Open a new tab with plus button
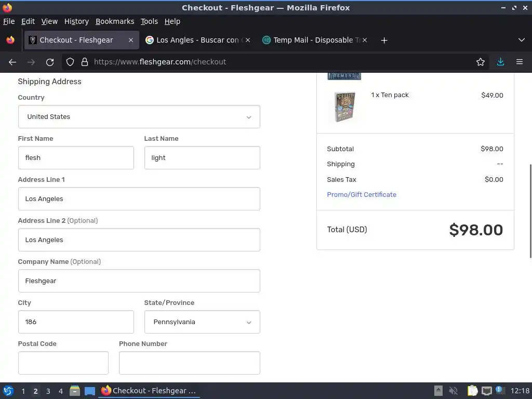Screen dimensions: 532x399 384,41
